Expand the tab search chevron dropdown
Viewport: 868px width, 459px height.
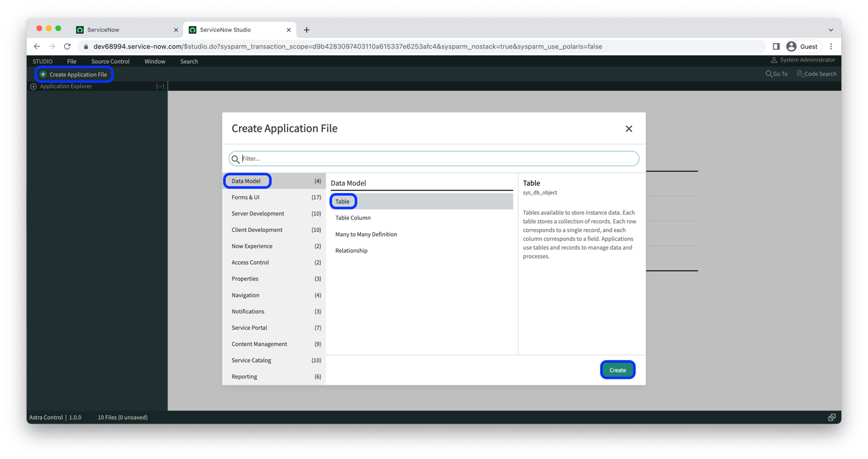[x=831, y=30]
